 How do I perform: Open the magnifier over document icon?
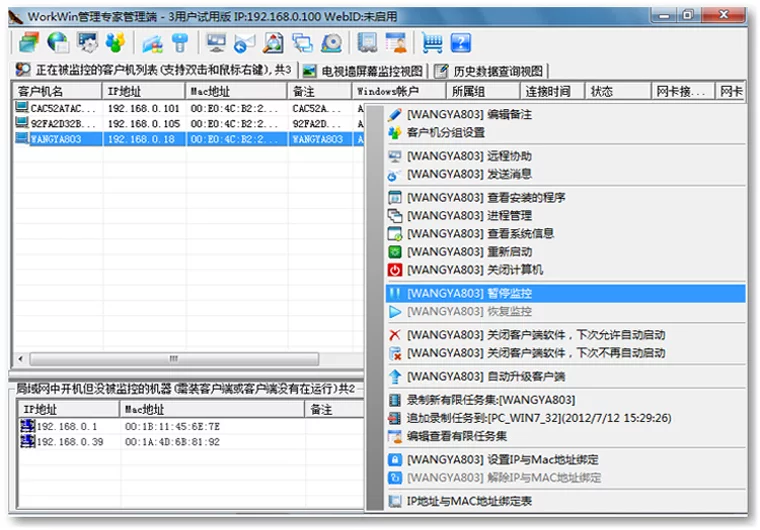pos(273,43)
